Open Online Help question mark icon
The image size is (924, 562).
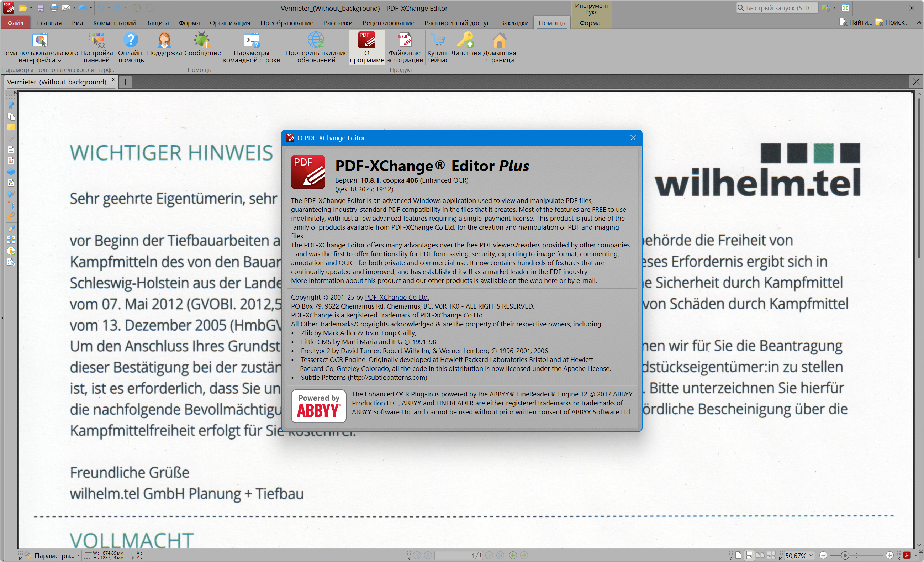(131, 41)
